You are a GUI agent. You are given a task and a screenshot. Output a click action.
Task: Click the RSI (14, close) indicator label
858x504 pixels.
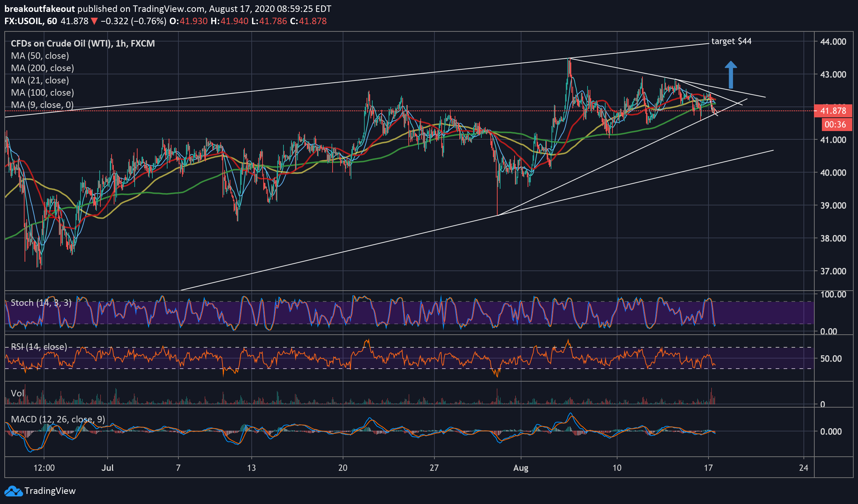click(x=39, y=347)
